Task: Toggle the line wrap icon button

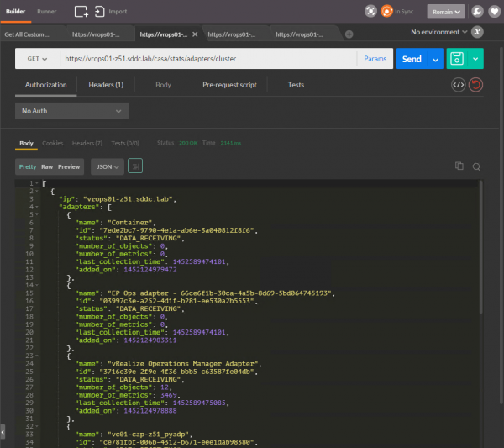Action: coord(135,166)
